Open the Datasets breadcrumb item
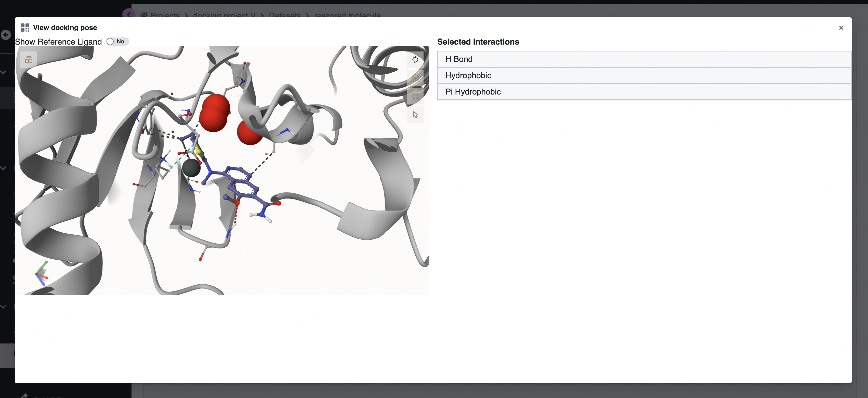The image size is (868, 398). point(284,16)
